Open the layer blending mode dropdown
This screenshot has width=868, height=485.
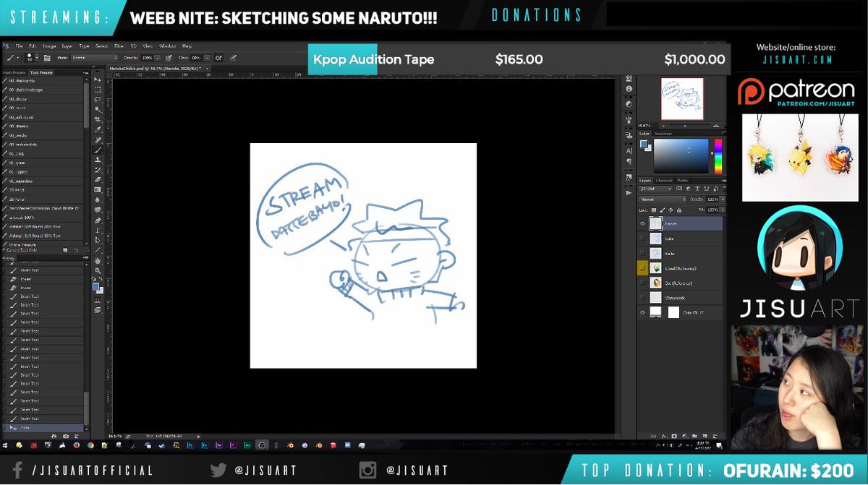click(663, 199)
